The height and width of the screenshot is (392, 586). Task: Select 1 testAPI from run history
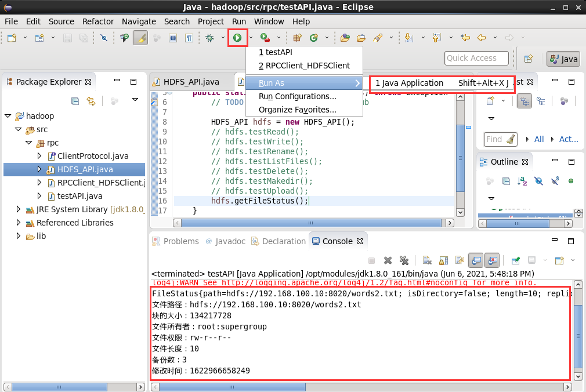point(304,52)
